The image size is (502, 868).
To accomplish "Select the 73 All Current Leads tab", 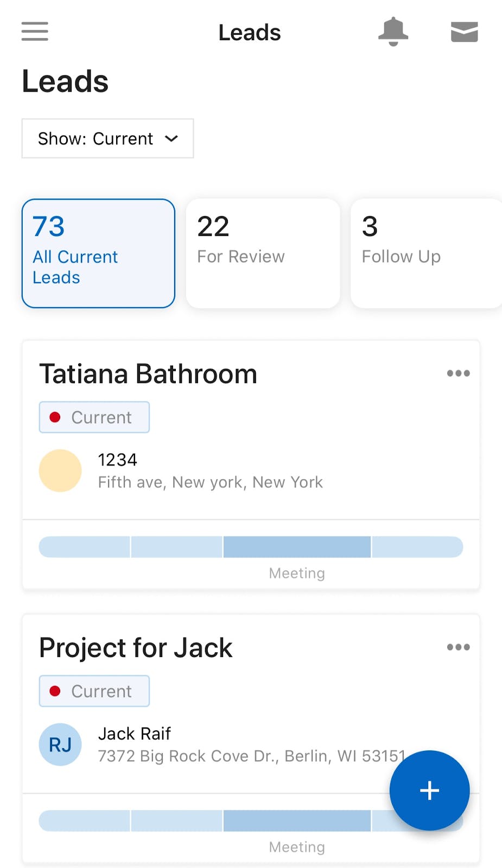I will [98, 253].
